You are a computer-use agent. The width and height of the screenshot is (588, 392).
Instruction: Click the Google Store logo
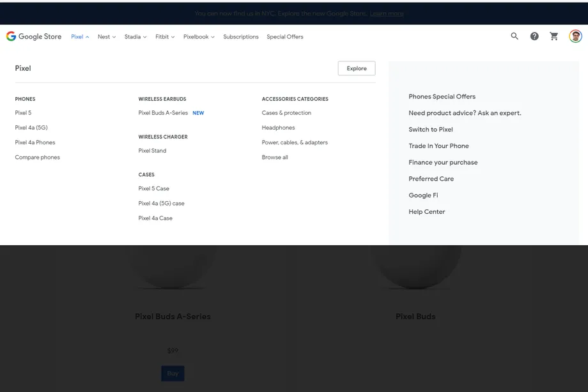34,36
